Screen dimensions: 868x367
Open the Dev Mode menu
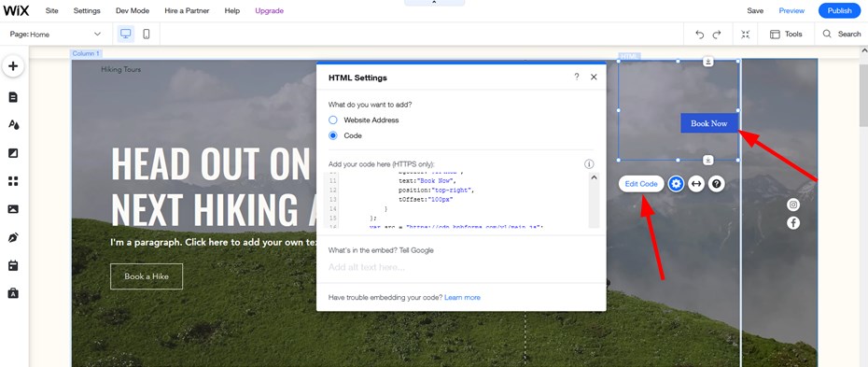click(133, 10)
